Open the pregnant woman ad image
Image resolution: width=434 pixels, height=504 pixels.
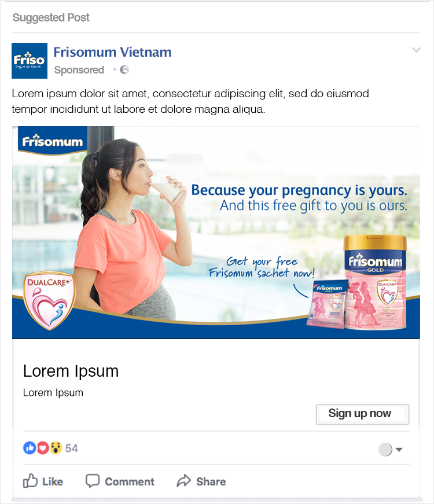point(216,233)
